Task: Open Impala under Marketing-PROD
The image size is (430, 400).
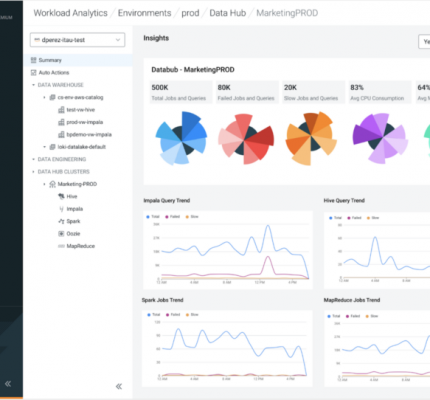Action: (x=75, y=209)
